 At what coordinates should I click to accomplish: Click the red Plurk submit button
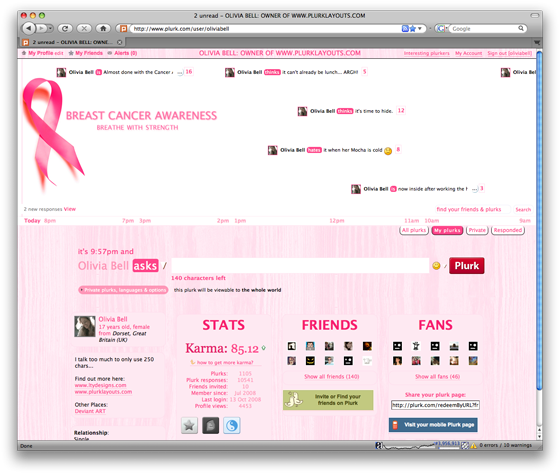466,266
